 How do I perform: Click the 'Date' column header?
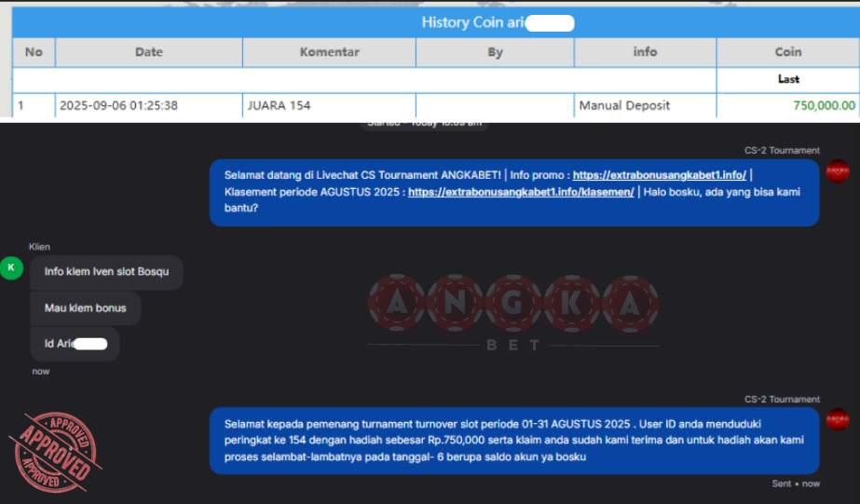coord(149,52)
